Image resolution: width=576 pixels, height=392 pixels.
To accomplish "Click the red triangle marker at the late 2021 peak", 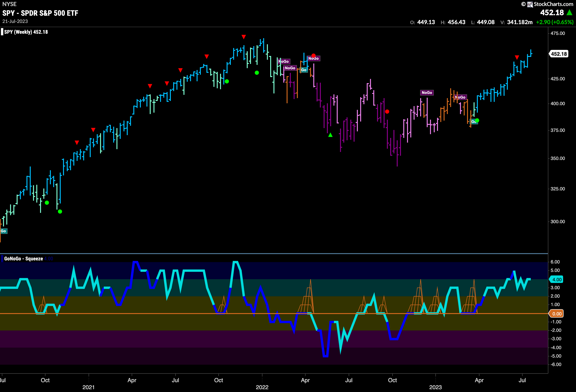I will (244, 37).
